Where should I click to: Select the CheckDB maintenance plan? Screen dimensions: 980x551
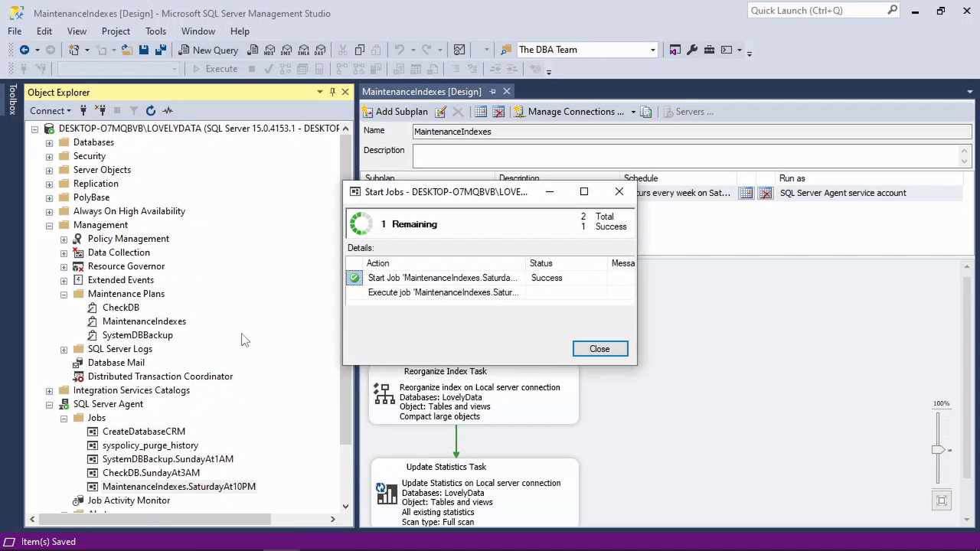click(121, 308)
